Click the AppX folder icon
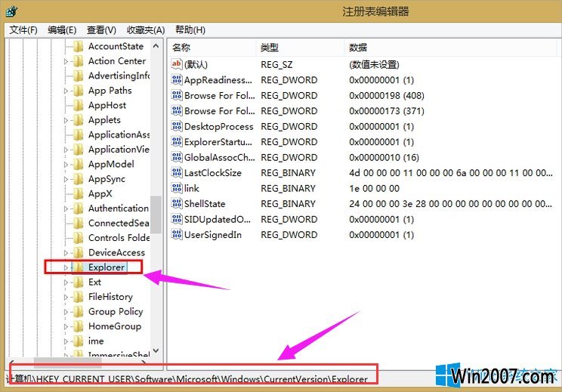Image resolution: width=562 pixels, height=392 pixels. click(x=78, y=193)
